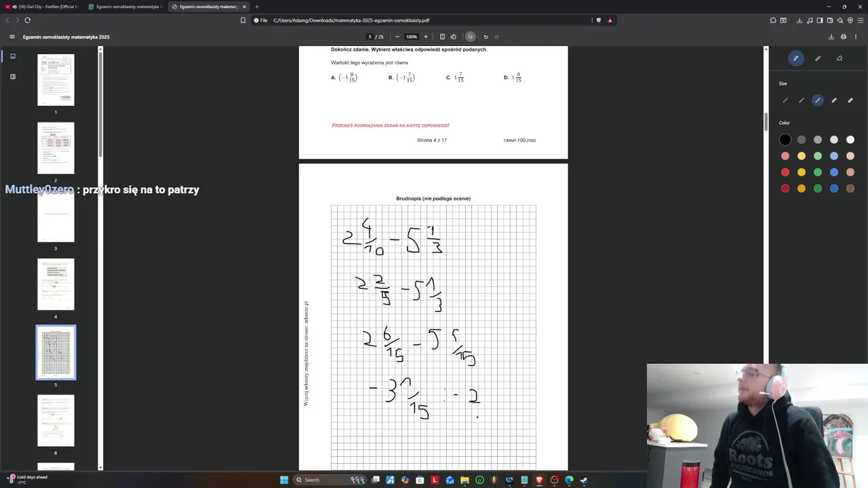Open thumbnail for page 1
868x488 pixels.
pos(56,80)
